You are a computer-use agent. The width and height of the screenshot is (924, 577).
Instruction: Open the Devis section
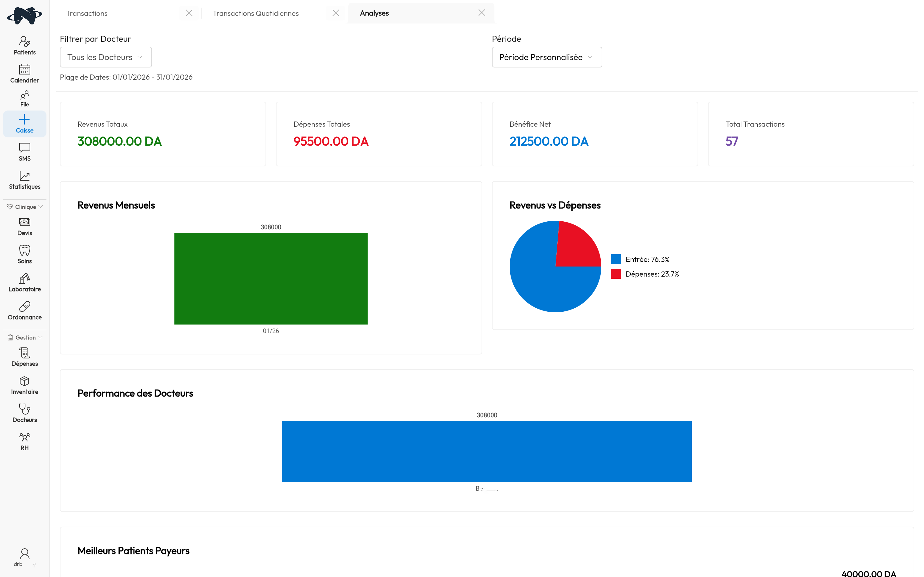point(24,226)
